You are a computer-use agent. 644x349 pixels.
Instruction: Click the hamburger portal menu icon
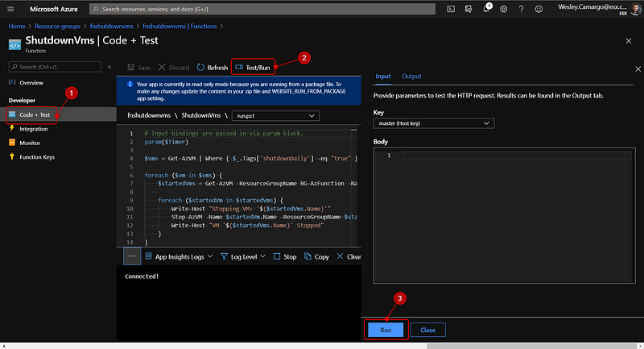11,9
